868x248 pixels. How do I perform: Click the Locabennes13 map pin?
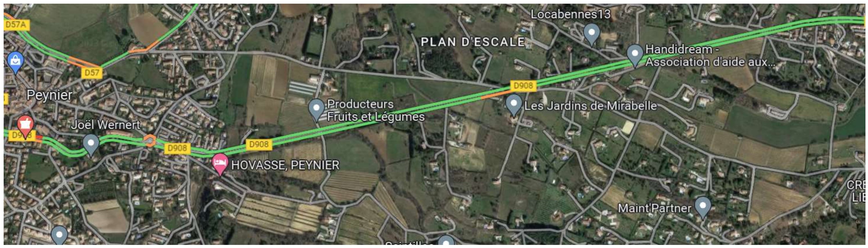pyautogui.click(x=591, y=33)
